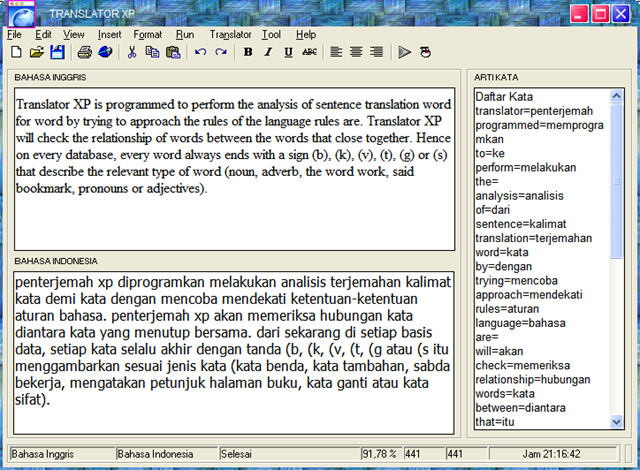Viewport: 640px width, 470px height.
Task: Open the Tool menu
Action: pyautogui.click(x=271, y=35)
